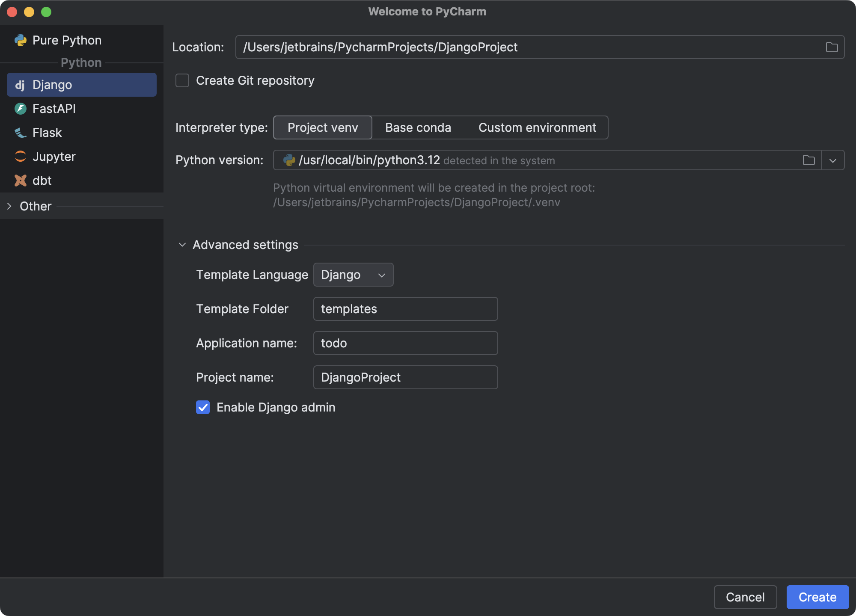856x616 pixels.
Task: Collapse the Advanced settings section
Action: (x=182, y=244)
